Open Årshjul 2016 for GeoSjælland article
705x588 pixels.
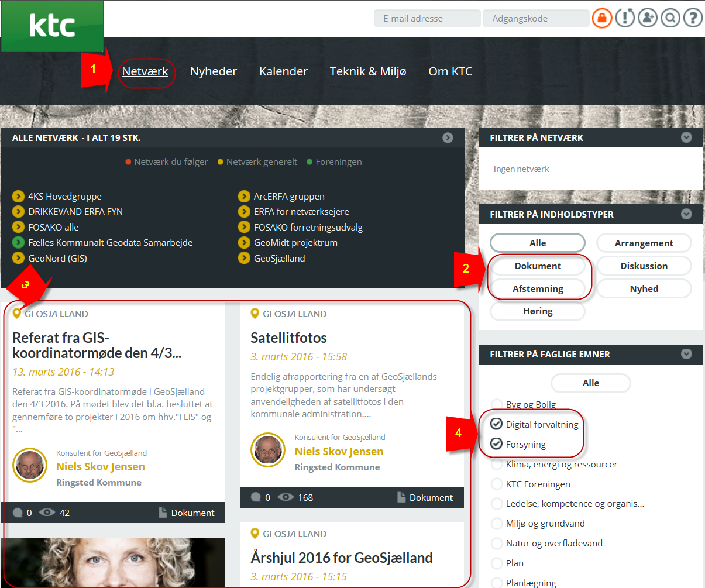pos(342,558)
